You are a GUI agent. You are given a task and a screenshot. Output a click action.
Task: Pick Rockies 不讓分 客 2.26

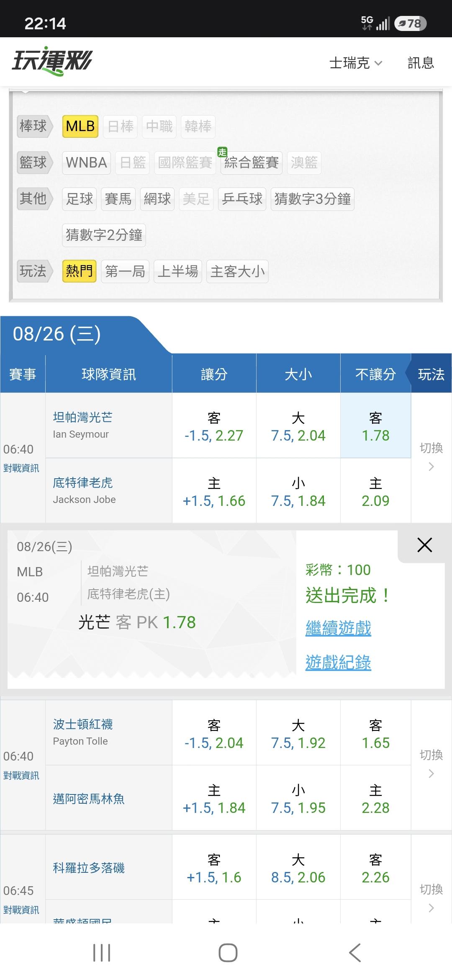375,867
